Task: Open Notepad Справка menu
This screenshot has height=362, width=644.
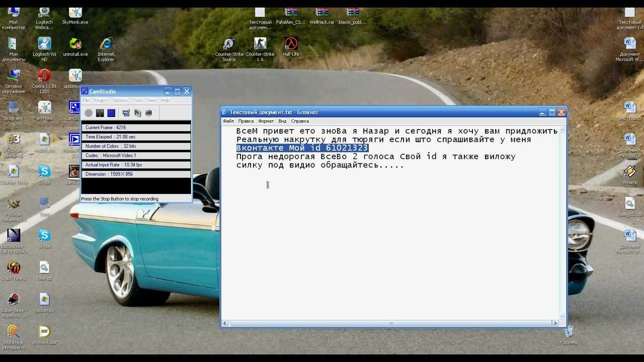Action: [300, 121]
